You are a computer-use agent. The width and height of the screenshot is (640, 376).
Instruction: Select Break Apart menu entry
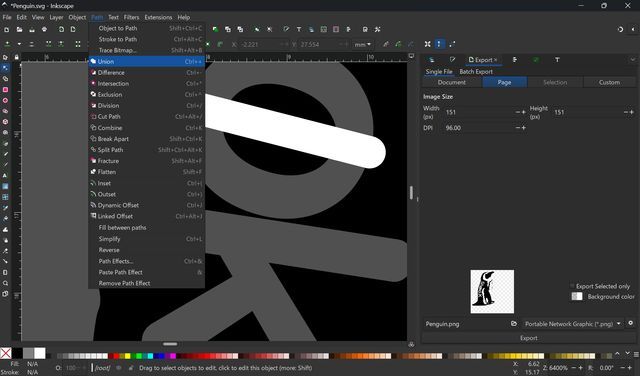coord(147,139)
